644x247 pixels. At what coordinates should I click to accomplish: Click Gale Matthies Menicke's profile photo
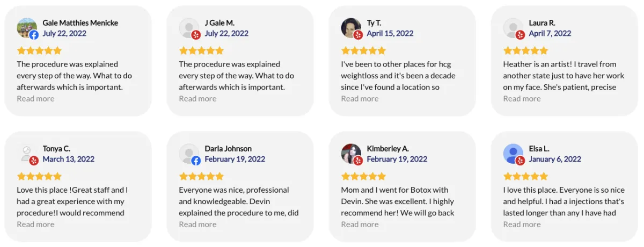(x=27, y=28)
